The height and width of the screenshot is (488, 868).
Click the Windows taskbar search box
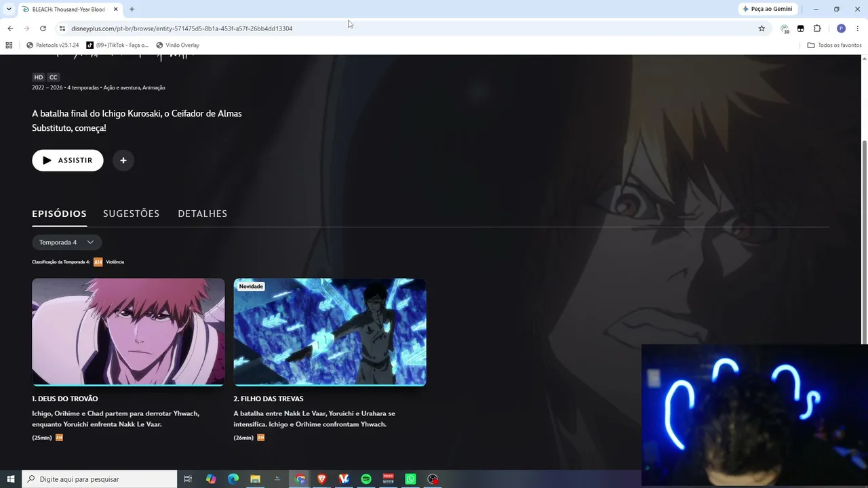coord(100,479)
